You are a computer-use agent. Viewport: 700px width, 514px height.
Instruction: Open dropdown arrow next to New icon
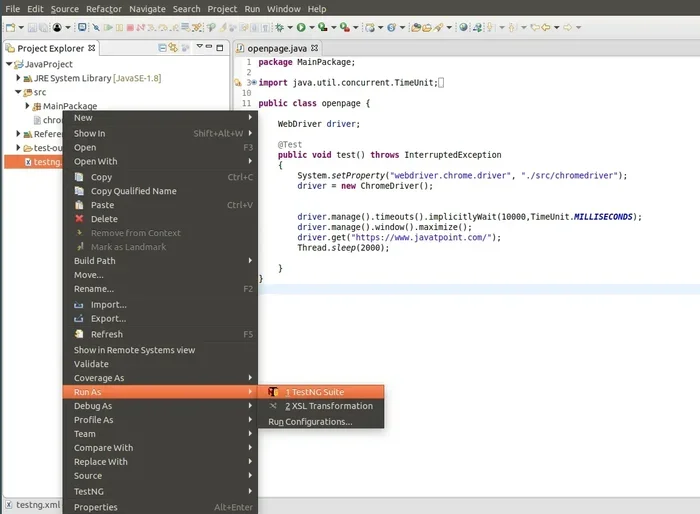coord(21,28)
